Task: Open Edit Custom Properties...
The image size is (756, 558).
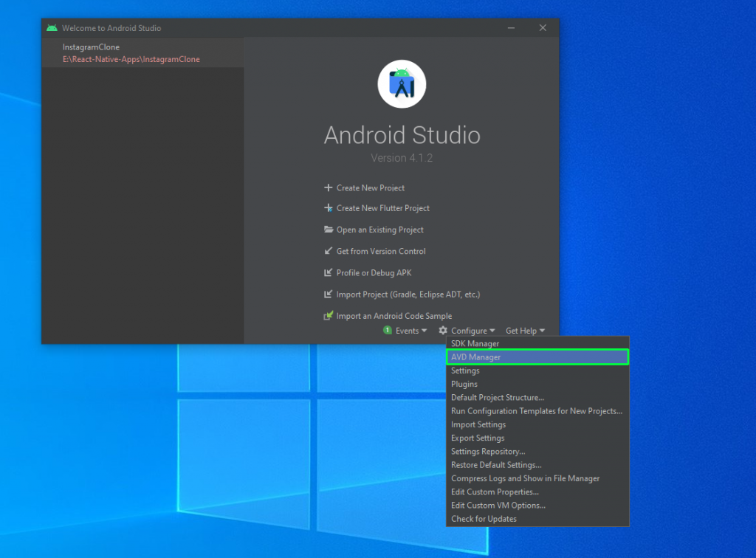Action: pyautogui.click(x=537, y=492)
